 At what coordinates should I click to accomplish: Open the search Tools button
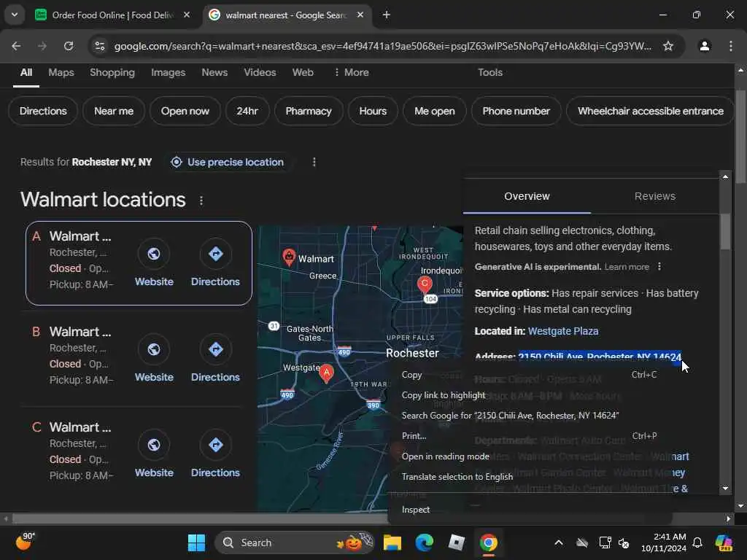point(490,72)
